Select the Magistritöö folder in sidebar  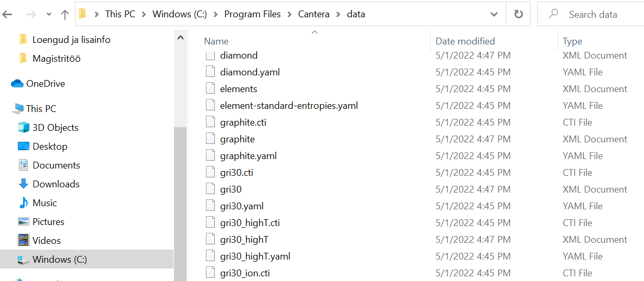56,59
